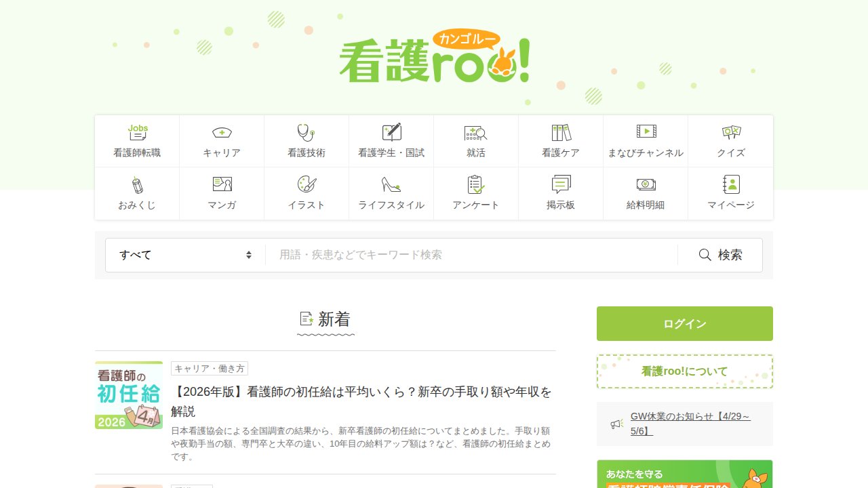Click the 給料明細 payslip icon
Screen dimensions: 868x488
pyautogui.click(x=645, y=192)
